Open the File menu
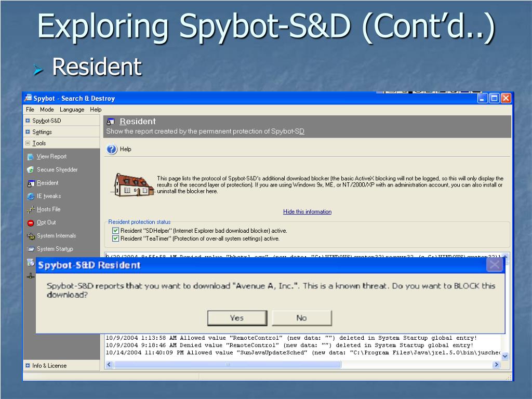 coord(30,109)
